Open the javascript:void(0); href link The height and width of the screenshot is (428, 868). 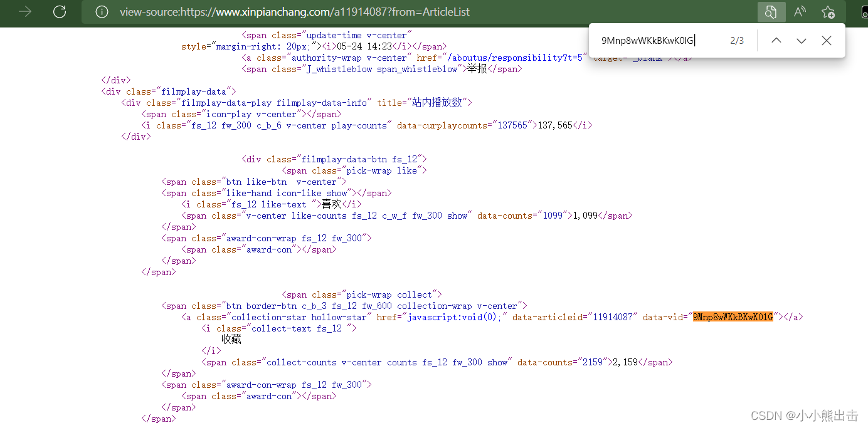point(455,317)
